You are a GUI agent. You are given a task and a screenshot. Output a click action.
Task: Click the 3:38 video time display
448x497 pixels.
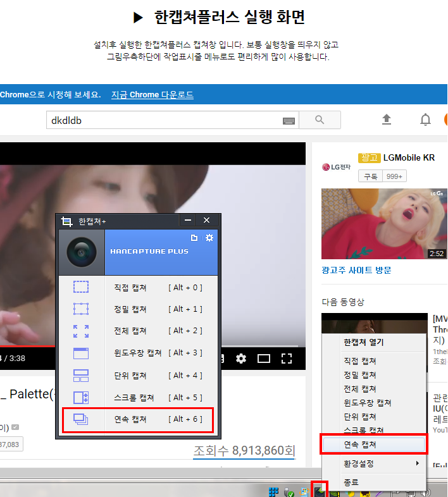[17, 359]
